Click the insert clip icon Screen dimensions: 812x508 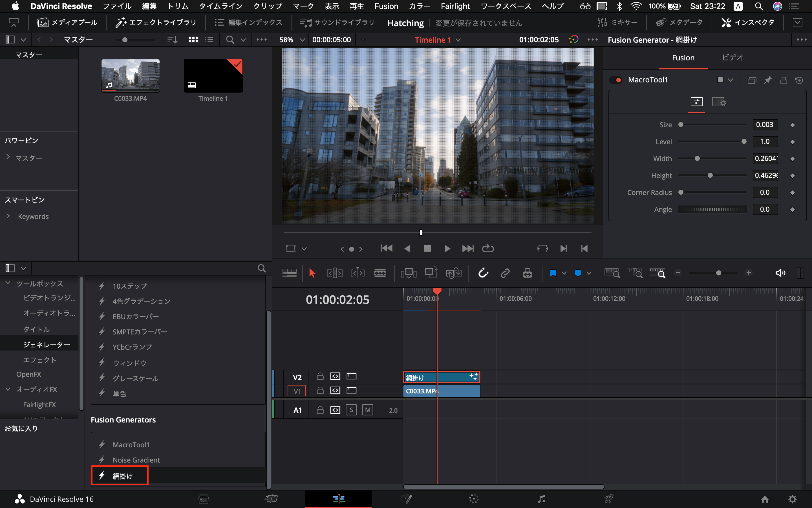(409, 273)
